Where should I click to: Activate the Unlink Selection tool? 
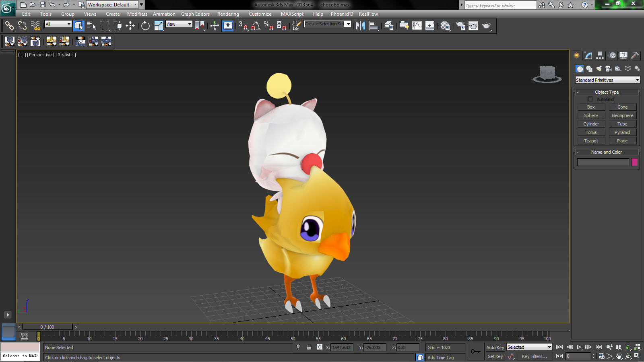22,26
